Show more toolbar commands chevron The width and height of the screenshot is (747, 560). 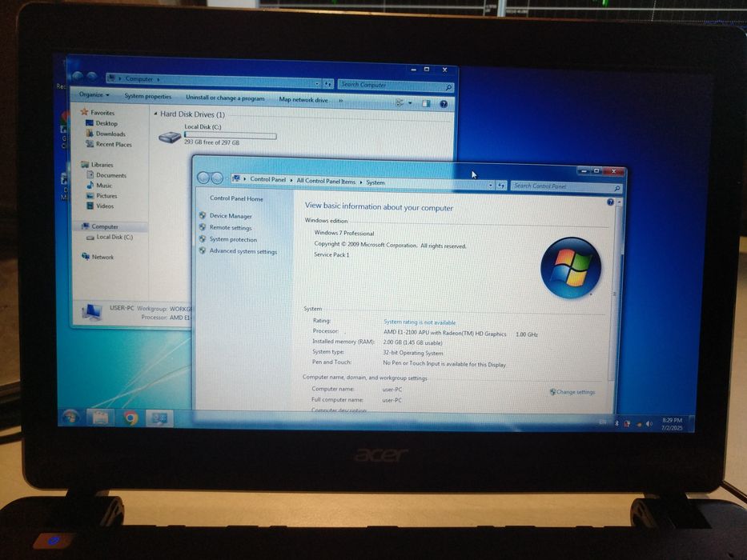pos(340,101)
